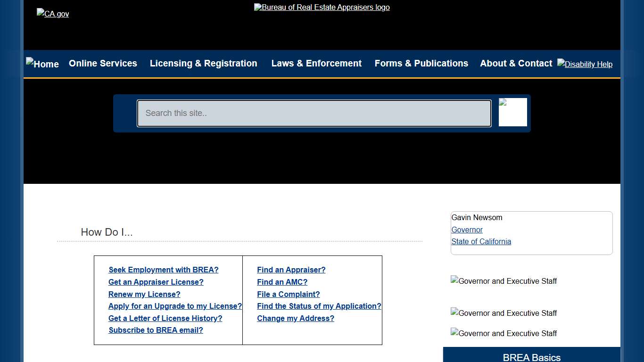Select the Renew my License link
This screenshot has height=362, width=644.
tap(144, 295)
